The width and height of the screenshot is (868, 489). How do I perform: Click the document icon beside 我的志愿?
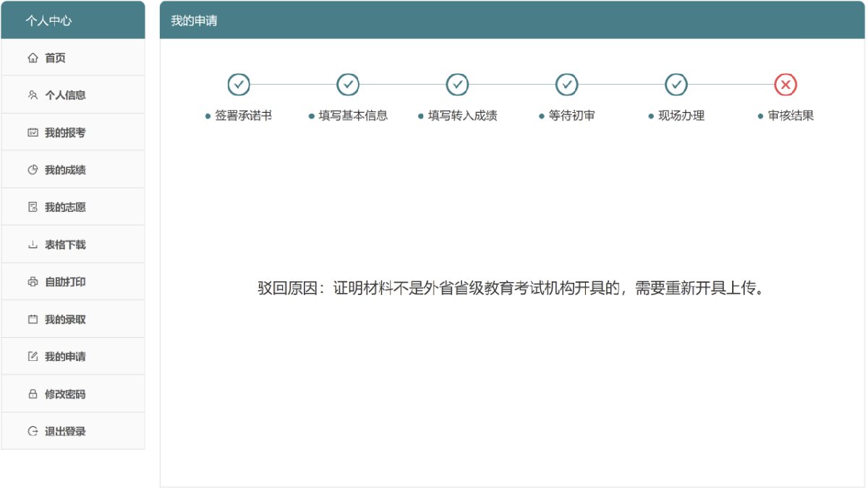pos(33,207)
